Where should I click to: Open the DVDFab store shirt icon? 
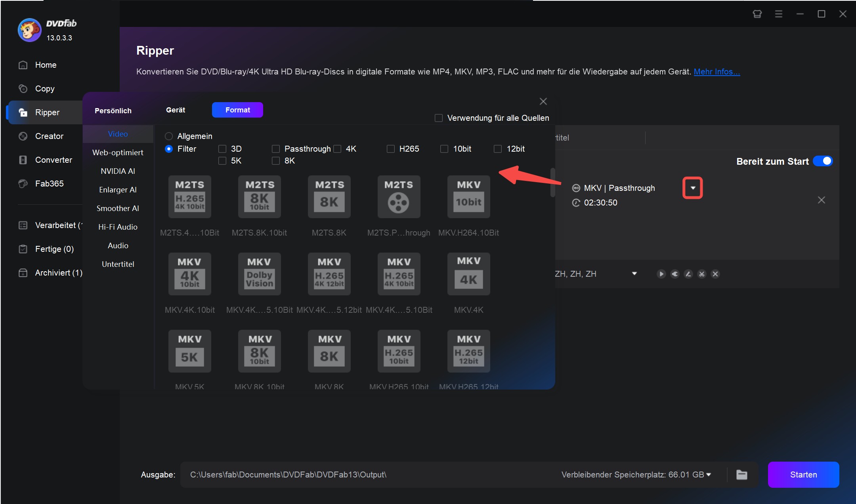pyautogui.click(x=757, y=14)
